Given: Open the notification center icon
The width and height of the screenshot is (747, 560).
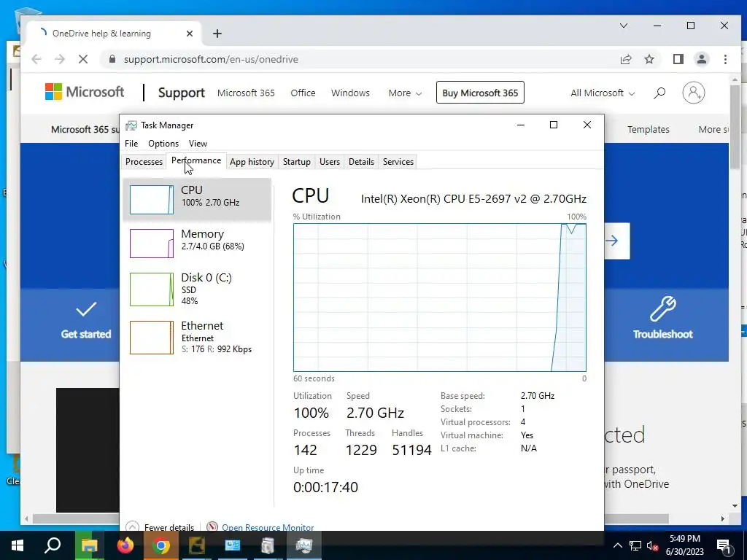Looking at the screenshot, I should click(724, 545).
